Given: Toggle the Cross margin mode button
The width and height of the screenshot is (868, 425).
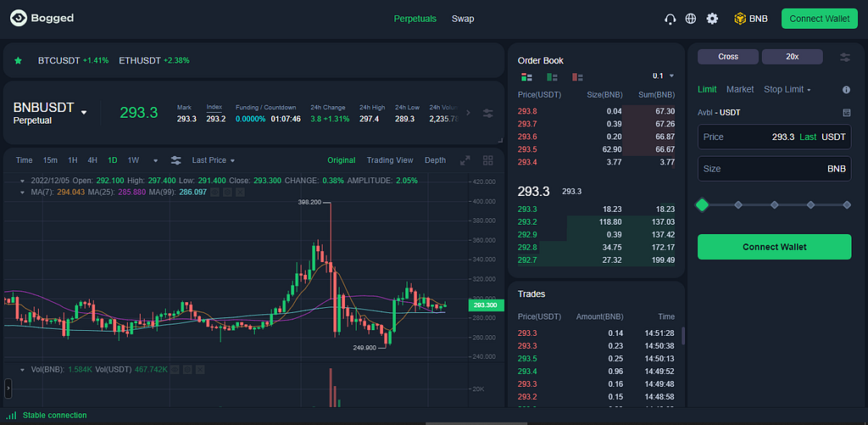Looking at the screenshot, I should click(x=727, y=57).
